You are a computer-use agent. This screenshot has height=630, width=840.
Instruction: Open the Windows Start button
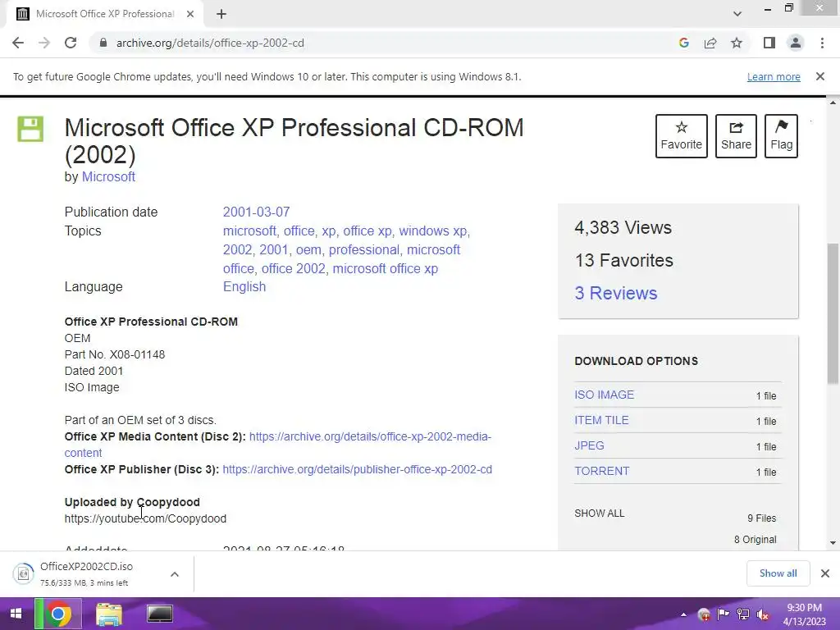point(16,614)
